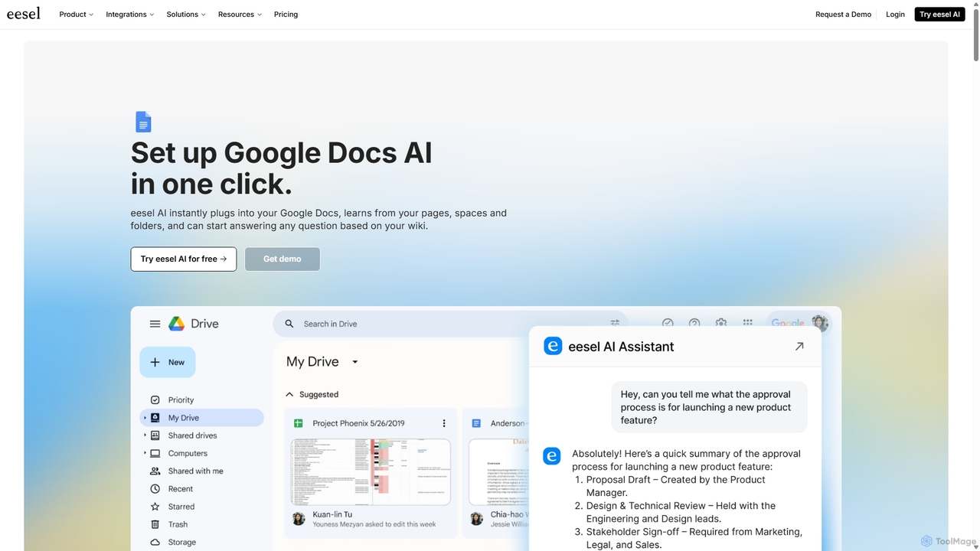This screenshot has height=551, width=980.
Task: Click the New button in Drive
Action: (168, 362)
